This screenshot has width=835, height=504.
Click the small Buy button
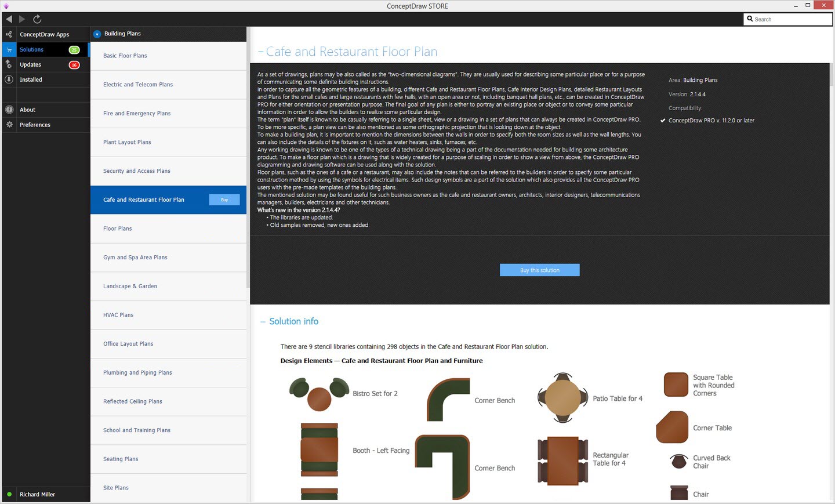click(x=224, y=200)
